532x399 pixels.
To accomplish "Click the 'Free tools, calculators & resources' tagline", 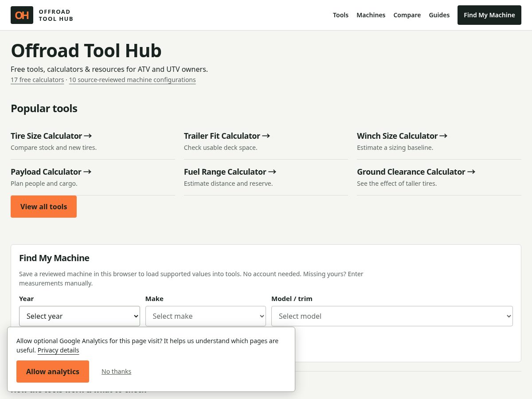I will (x=109, y=69).
